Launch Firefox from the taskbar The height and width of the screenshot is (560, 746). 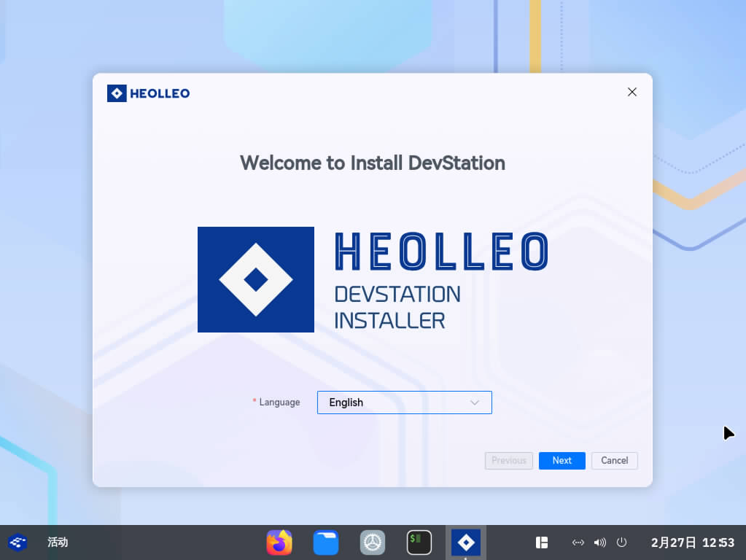[279, 542]
